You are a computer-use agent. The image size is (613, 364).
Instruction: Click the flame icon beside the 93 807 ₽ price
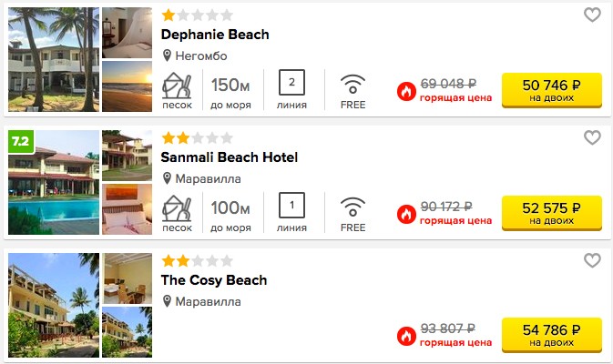coord(406,337)
